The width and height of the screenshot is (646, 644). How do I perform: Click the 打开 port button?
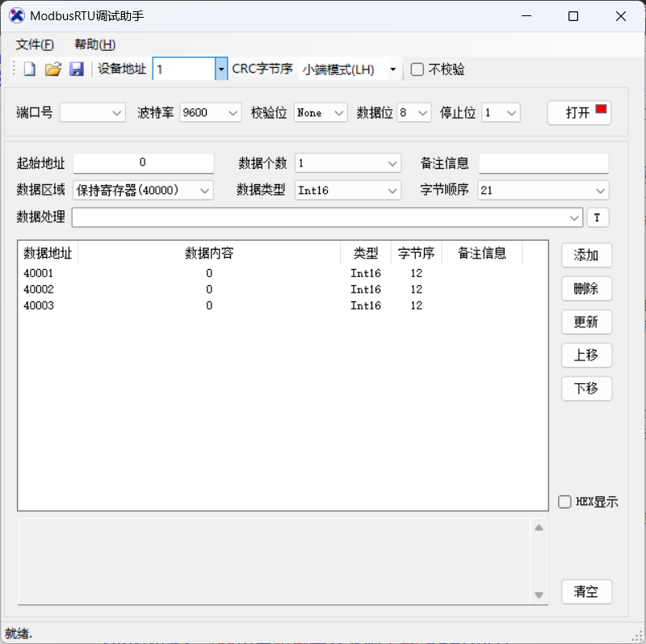pos(579,112)
